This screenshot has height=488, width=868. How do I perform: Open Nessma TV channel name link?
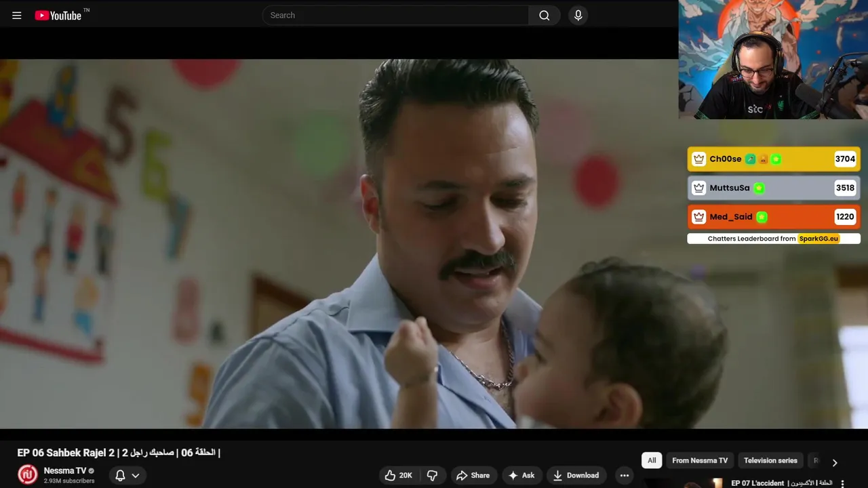pyautogui.click(x=65, y=470)
